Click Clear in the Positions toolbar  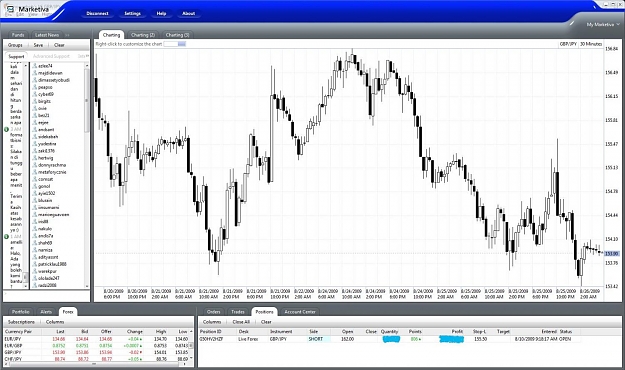click(266, 322)
